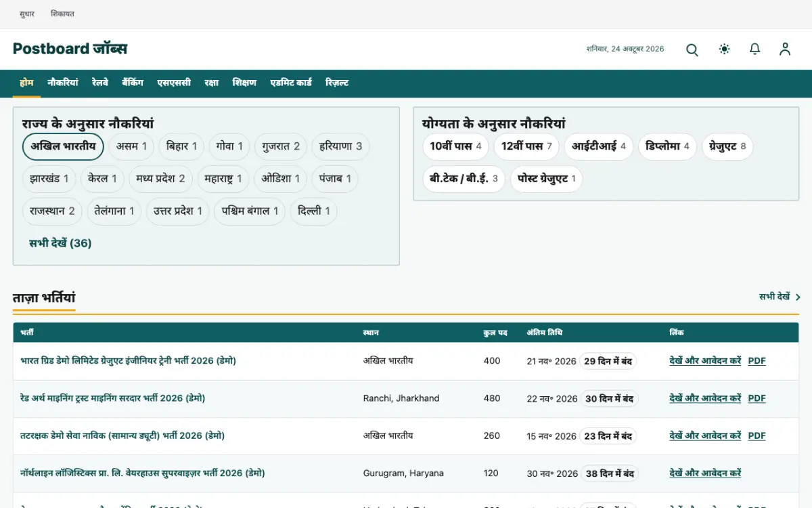Open the शिकायत link in top bar
The width and height of the screenshot is (812, 508).
pyautogui.click(x=62, y=14)
